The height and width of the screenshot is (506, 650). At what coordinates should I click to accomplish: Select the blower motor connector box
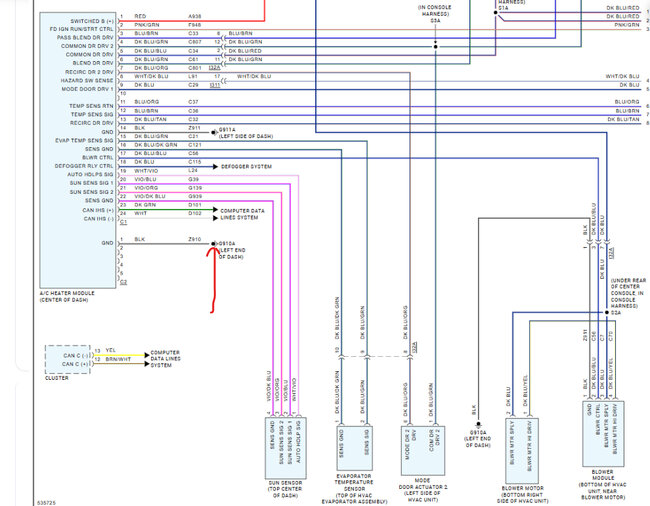[522, 450]
